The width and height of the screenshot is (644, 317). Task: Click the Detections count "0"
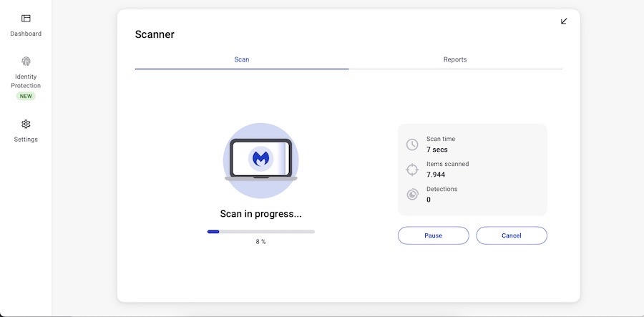[429, 200]
